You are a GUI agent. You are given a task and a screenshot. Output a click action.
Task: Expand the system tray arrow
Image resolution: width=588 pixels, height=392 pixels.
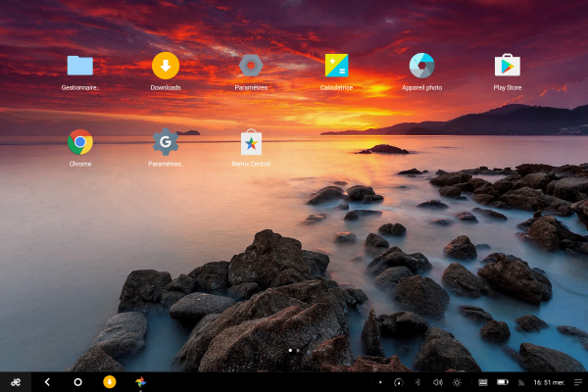380,382
